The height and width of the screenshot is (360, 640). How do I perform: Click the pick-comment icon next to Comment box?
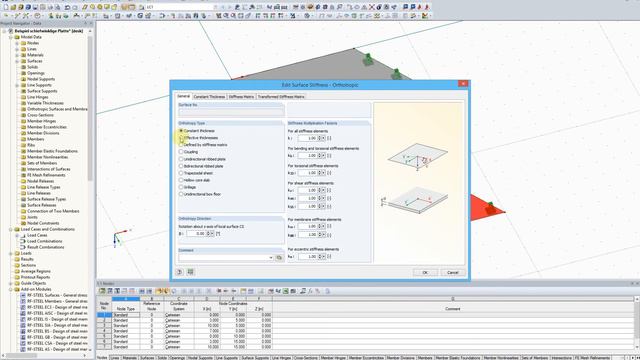(x=279, y=258)
